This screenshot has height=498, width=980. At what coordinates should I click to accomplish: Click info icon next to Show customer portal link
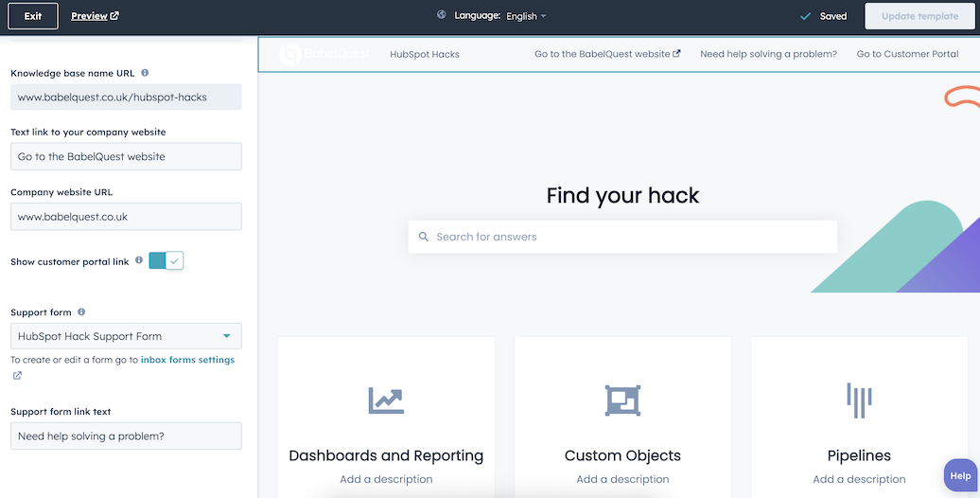(x=139, y=260)
